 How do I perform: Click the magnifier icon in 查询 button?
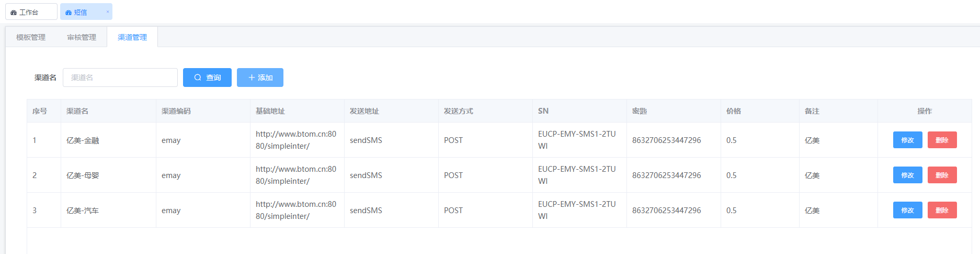[198, 78]
